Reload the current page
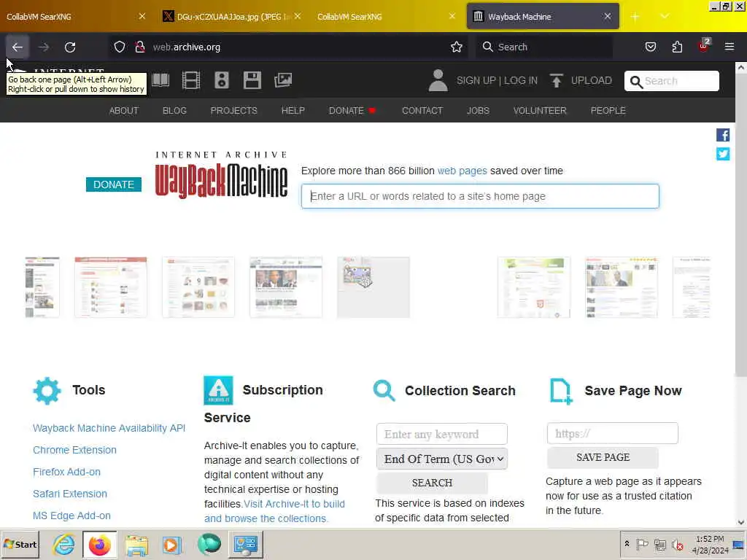Screen dimensions: 747x560 [x=70, y=47]
